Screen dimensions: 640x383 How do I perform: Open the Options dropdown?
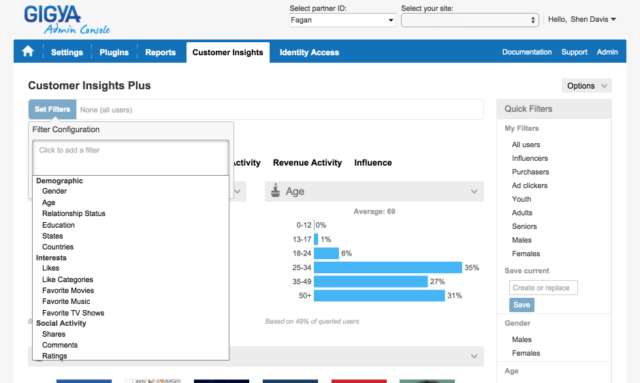point(586,86)
